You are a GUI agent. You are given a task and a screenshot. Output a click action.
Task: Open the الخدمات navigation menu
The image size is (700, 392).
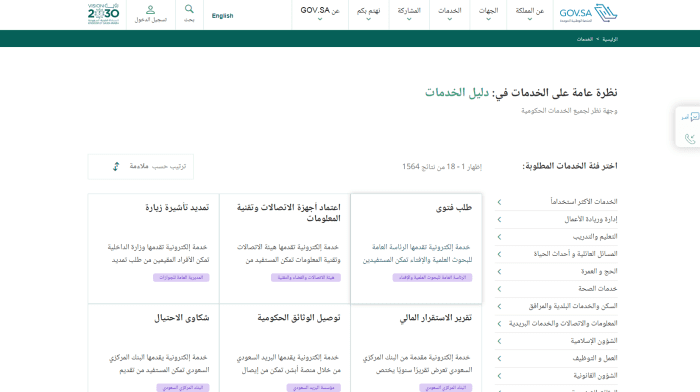point(450,14)
